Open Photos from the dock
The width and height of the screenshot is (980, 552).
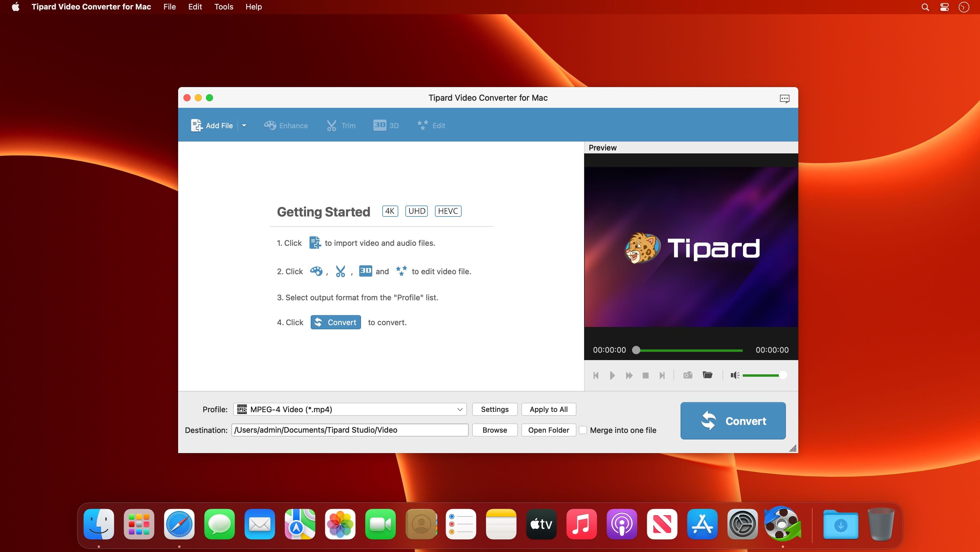340,524
